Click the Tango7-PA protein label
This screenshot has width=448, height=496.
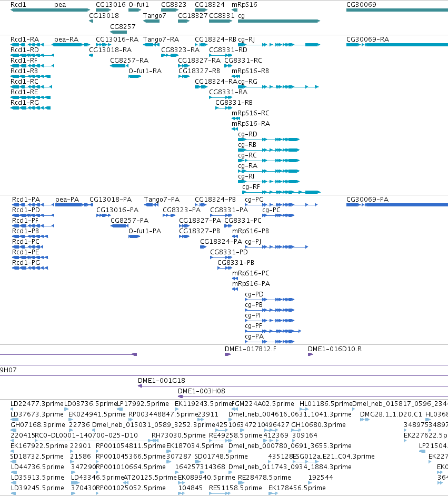[162, 199]
